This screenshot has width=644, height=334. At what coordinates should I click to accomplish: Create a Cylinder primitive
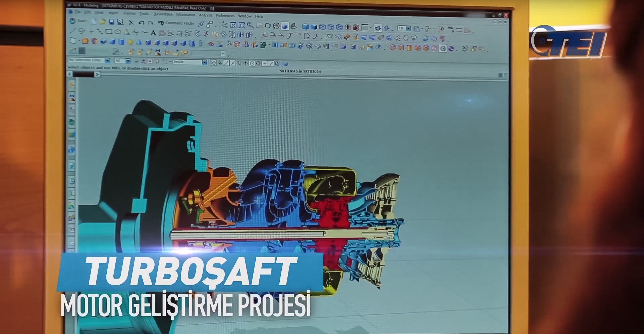tap(121, 42)
